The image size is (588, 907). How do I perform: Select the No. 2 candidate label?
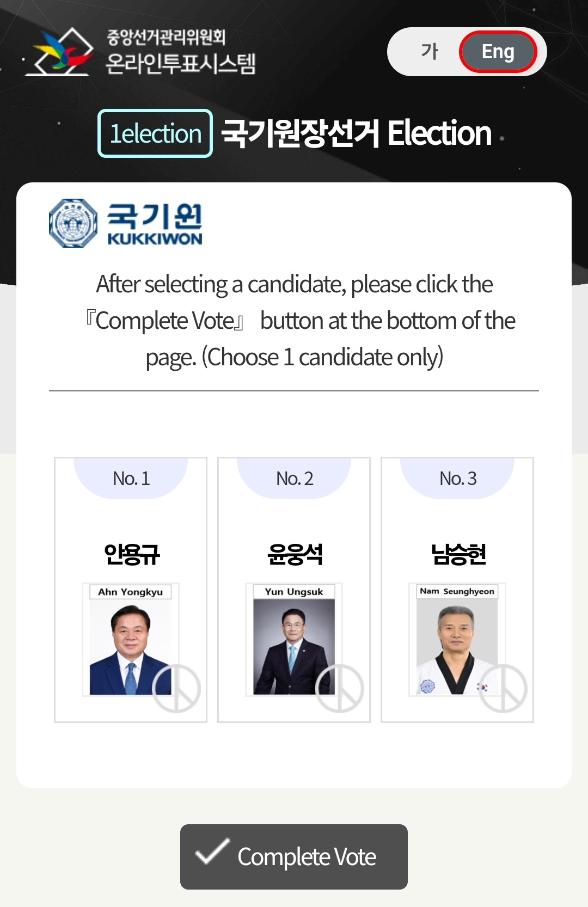click(x=294, y=479)
